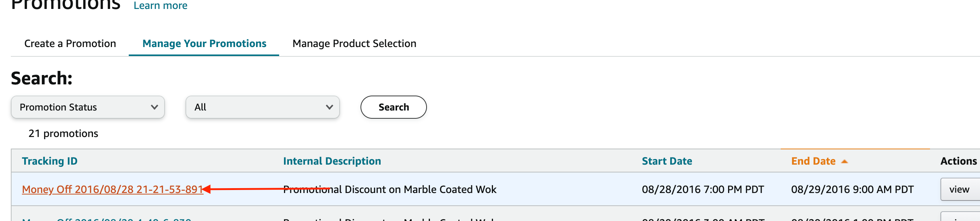Image resolution: width=980 pixels, height=221 pixels.
Task: Click the 21 promotions count text
Action: (63, 134)
